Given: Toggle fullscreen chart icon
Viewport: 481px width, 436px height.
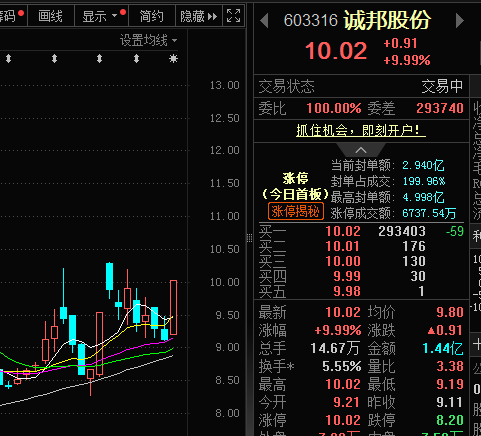Looking at the screenshot, I should 233,16.
